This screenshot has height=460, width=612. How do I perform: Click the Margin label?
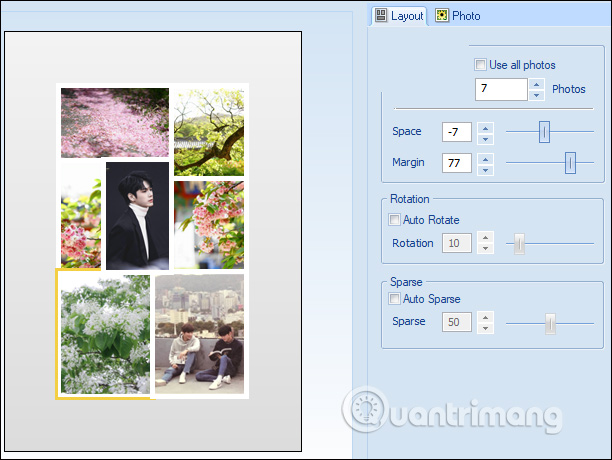(408, 162)
